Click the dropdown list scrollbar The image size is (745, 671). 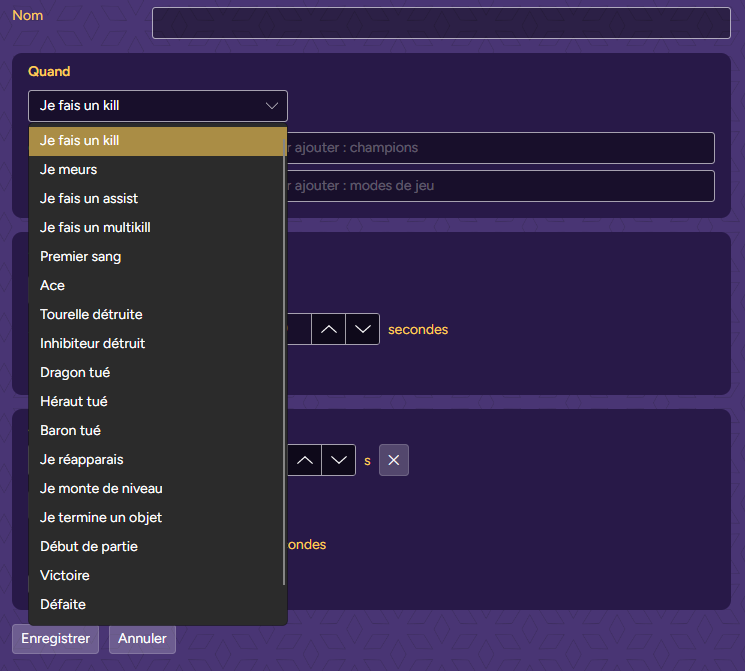tap(284, 361)
